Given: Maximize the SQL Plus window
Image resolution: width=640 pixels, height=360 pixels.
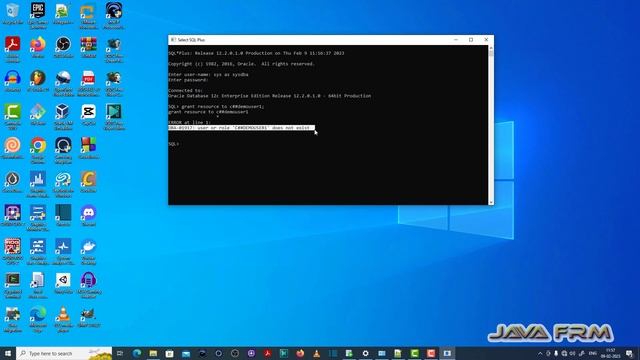Looking at the screenshot, I should [471, 40].
